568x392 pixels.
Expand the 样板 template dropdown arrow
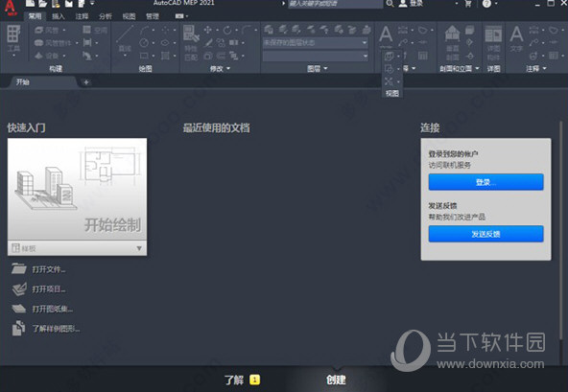pyautogui.click(x=139, y=248)
